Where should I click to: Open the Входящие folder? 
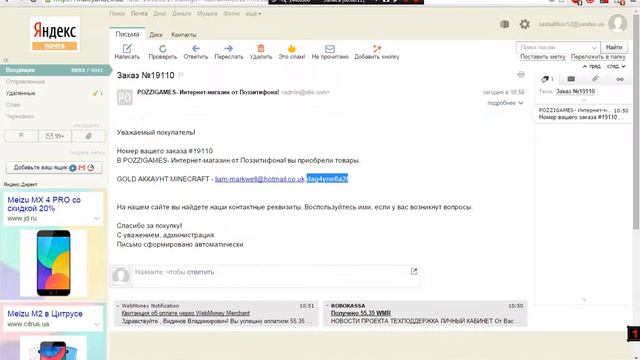(x=55, y=70)
